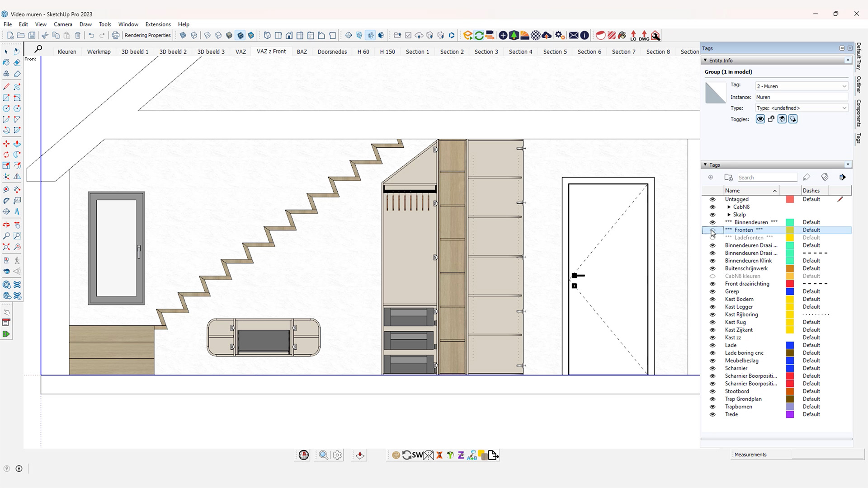Switch to the Doorsnedes scene tab
The height and width of the screenshot is (488, 868).
(x=332, y=52)
